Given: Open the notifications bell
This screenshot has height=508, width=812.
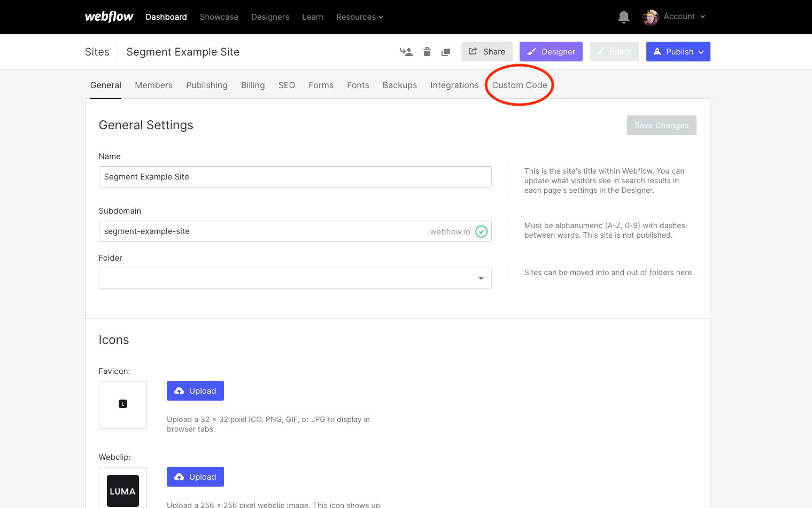Looking at the screenshot, I should [623, 17].
